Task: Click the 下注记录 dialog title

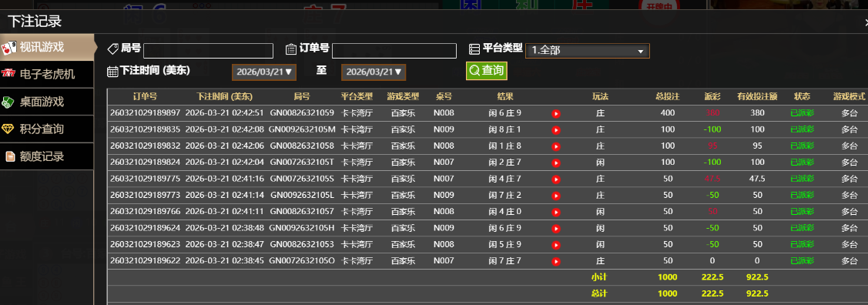Action: 35,22
